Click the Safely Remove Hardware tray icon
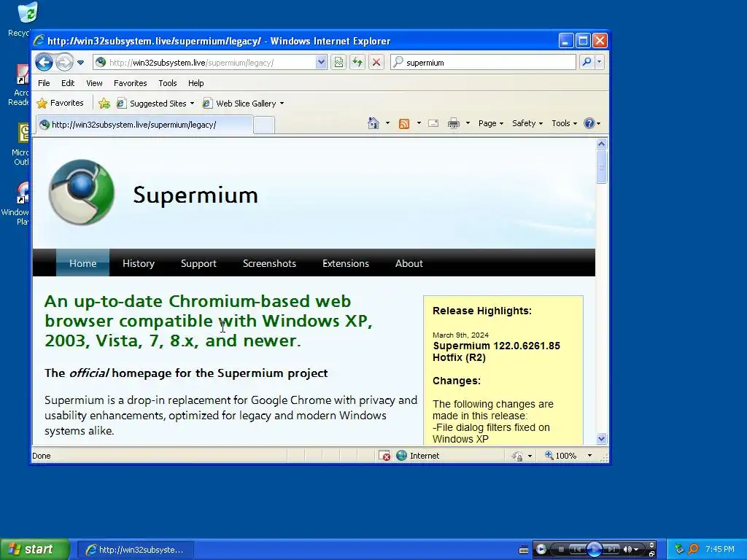The image size is (747, 560). click(x=679, y=549)
